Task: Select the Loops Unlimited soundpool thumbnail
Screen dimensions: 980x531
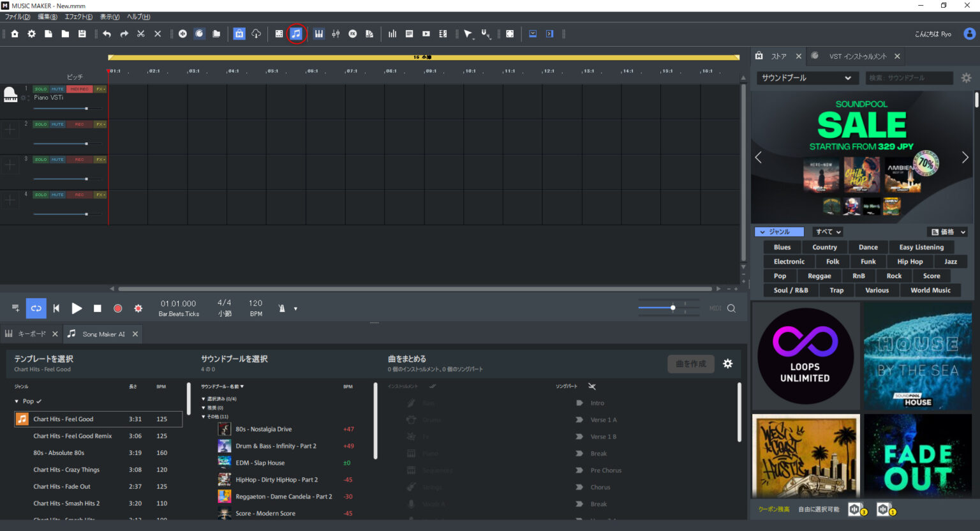Action: [805, 355]
